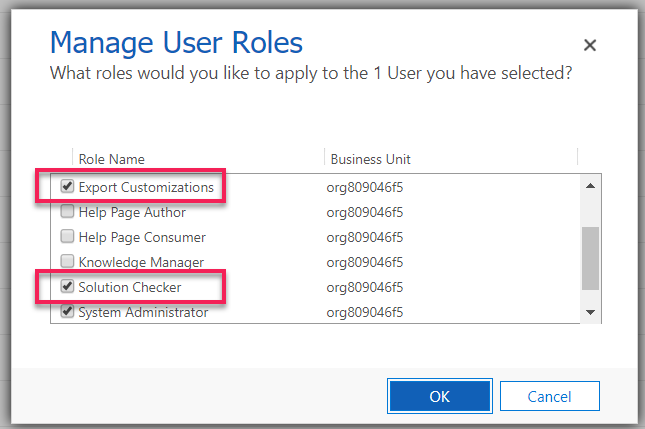Select the System Administrator role name

coord(143,312)
